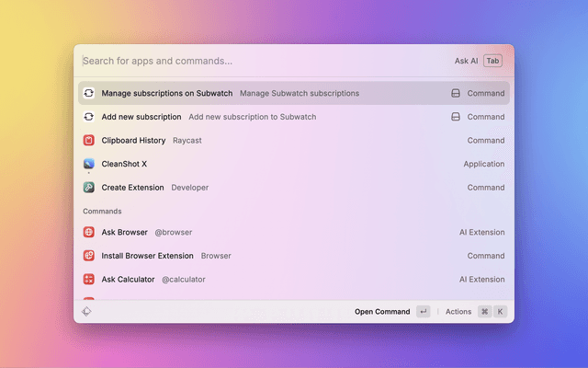Click the CleanShot X app icon
588x368 pixels.
[x=89, y=164]
